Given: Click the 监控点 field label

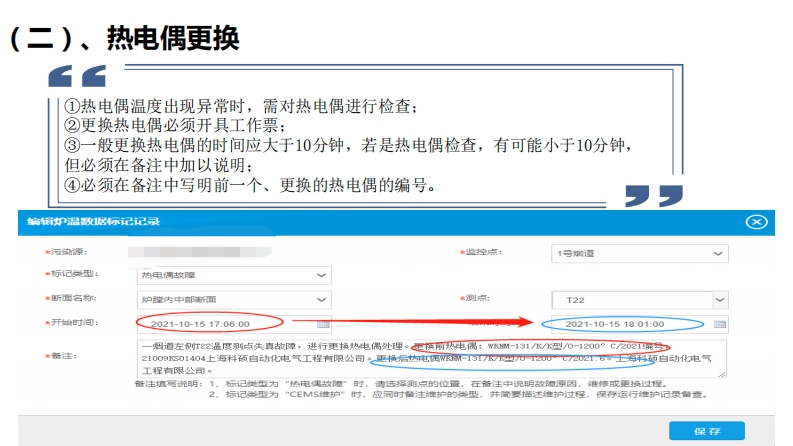Looking at the screenshot, I should click(x=484, y=254).
